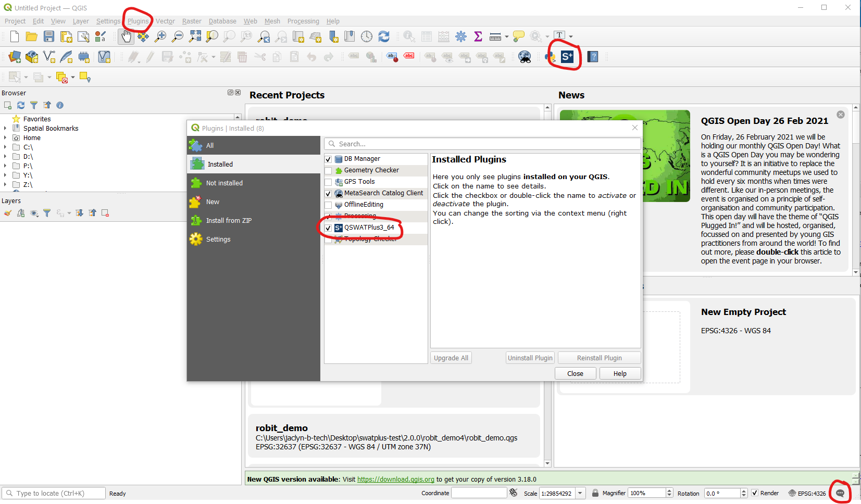Open the Scale dropdown in status bar

click(580, 493)
